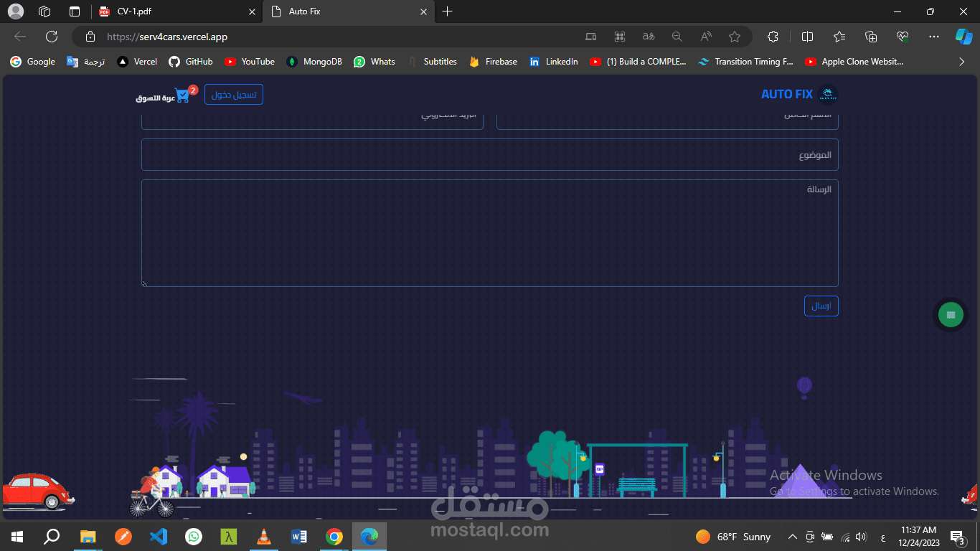The height and width of the screenshot is (551, 980).
Task: Open Transition Timing F... bookmark
Action: click(x=746, y=62)
